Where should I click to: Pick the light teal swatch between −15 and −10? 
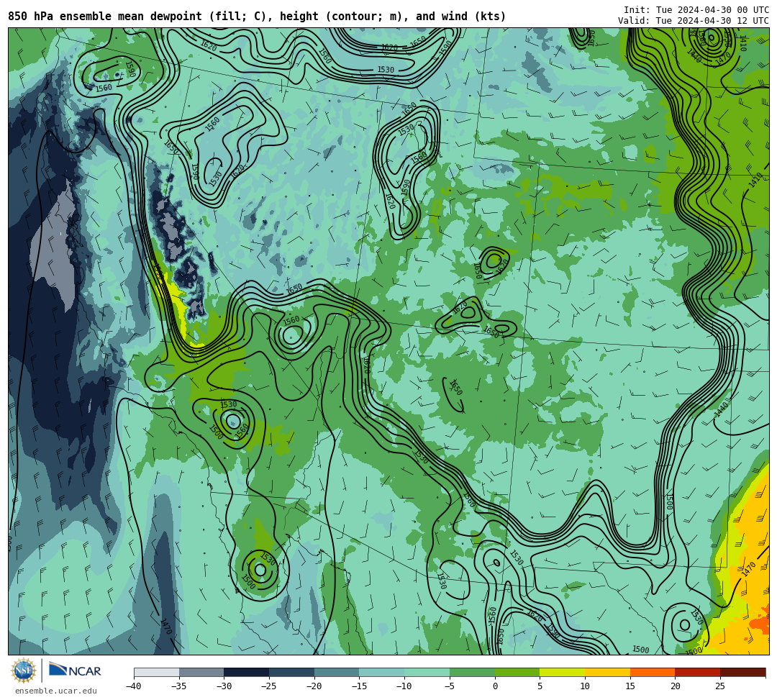[382, 672]
